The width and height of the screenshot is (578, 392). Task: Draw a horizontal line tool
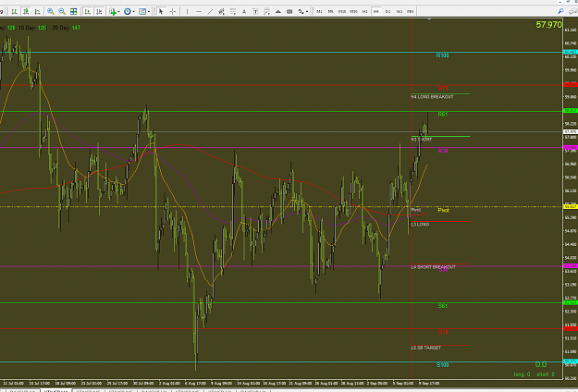(x=199, y=11)
